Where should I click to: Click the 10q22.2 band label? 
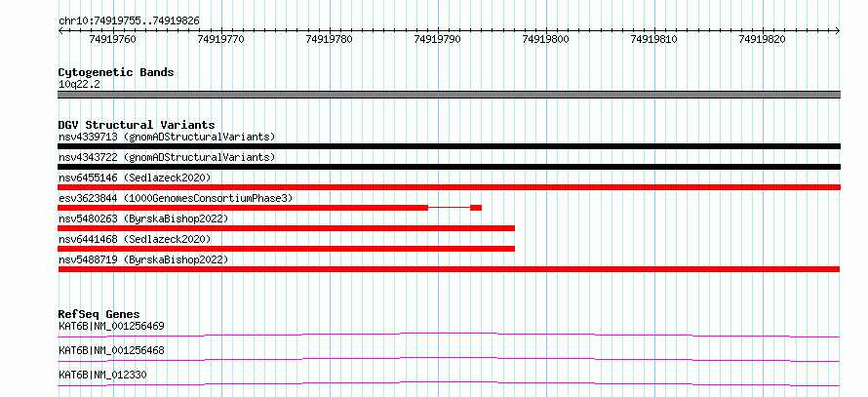pos(79,85)
